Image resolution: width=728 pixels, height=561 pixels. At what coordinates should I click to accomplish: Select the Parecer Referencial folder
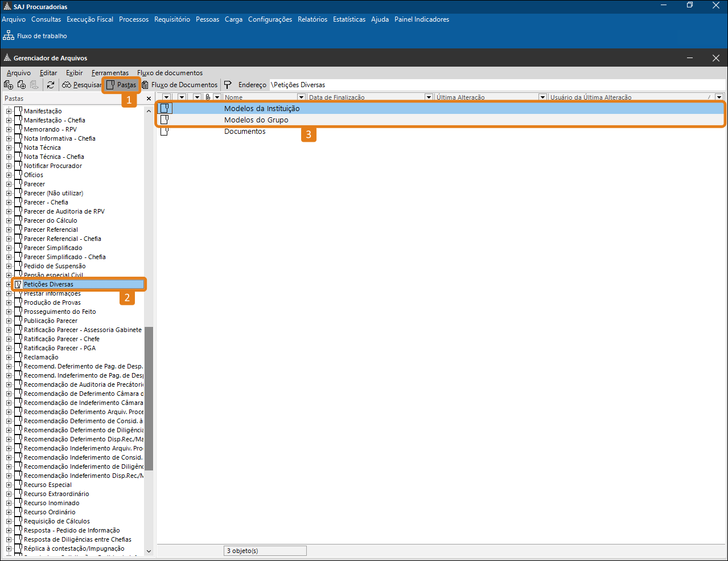pyautogui.click(x=51, y=230)
